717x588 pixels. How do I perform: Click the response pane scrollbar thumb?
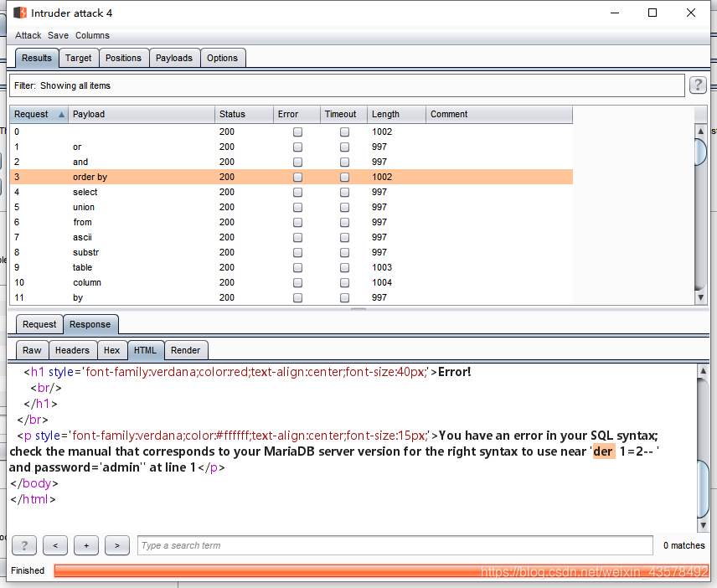coord(704,489)
